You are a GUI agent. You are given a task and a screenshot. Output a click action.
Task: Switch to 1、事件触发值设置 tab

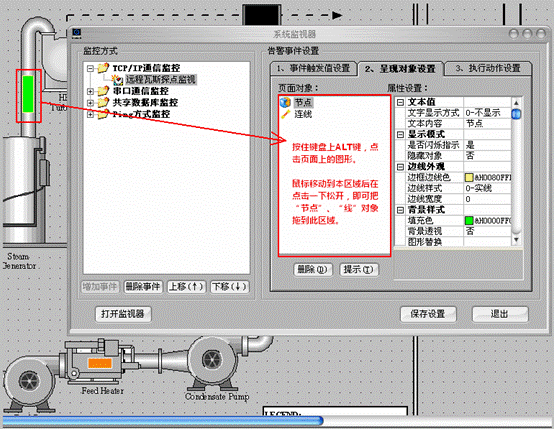314,69
